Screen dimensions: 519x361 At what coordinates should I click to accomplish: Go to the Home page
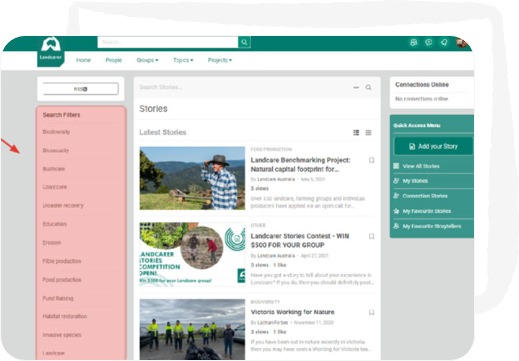click(83, 60)
